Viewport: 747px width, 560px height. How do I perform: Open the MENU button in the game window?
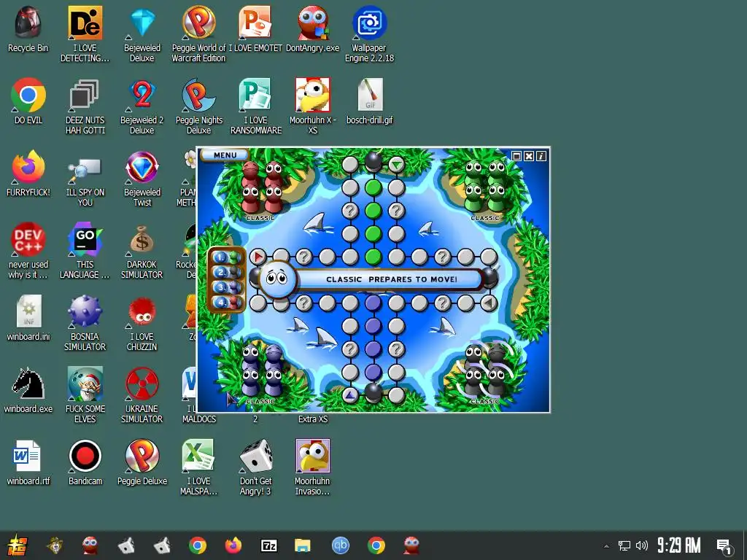tap(225, 155)
